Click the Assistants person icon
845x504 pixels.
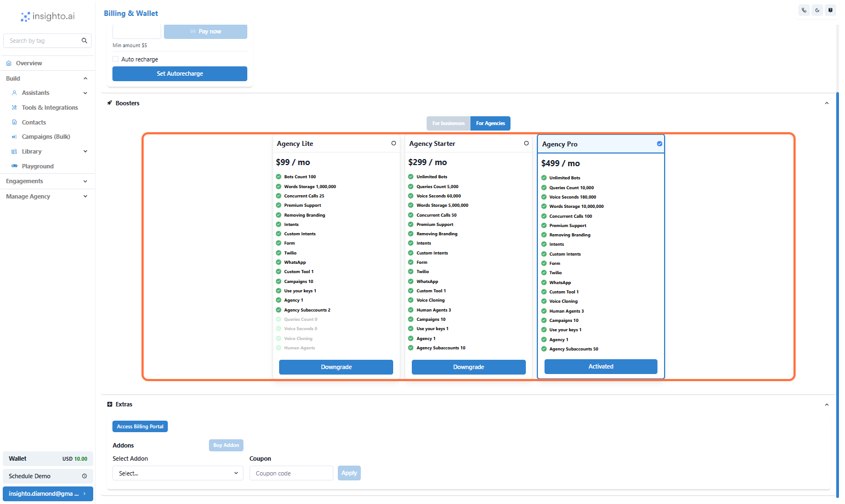(14, 93)
